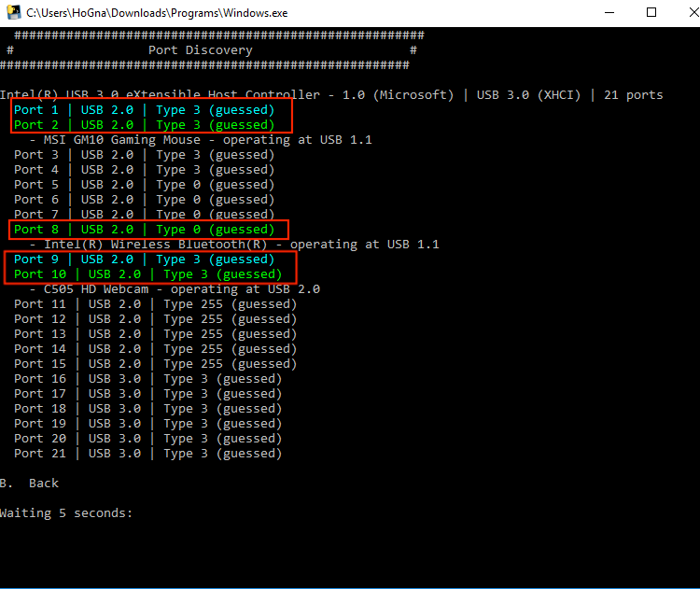Click the Port Discovery header text

(x=200, y=50)
